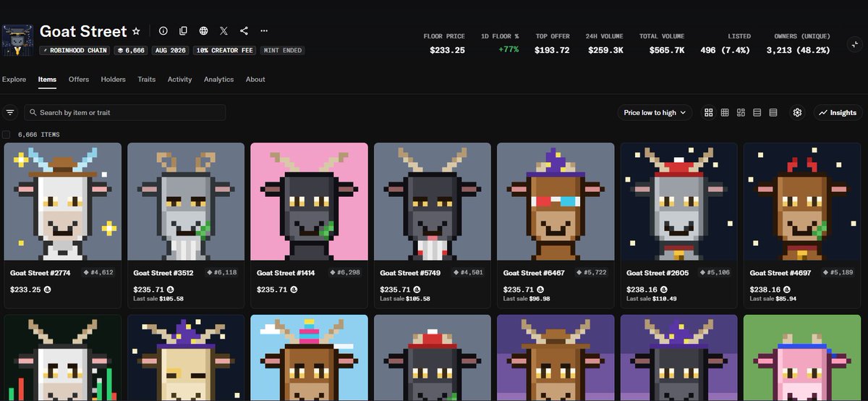Click the $259.3K 24H volume value
Viewport: 868px width, 401px height.
(x=605, y=50)
